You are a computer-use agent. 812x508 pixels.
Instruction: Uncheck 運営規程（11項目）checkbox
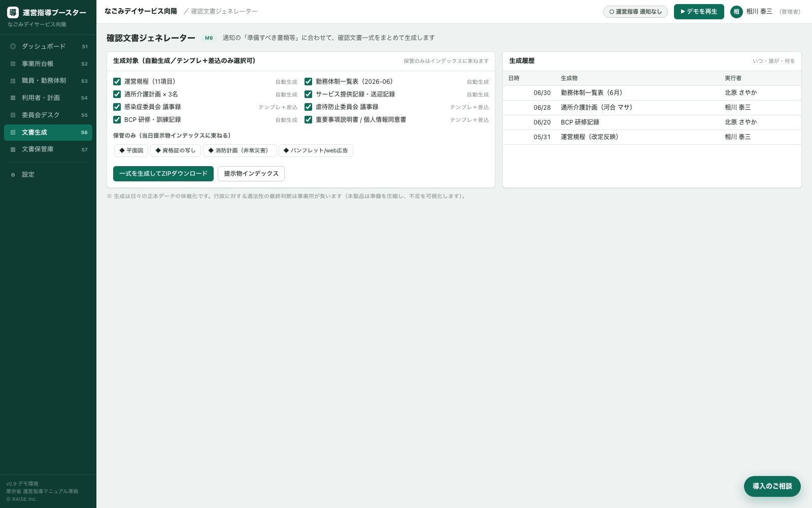[x=117, y=81]
